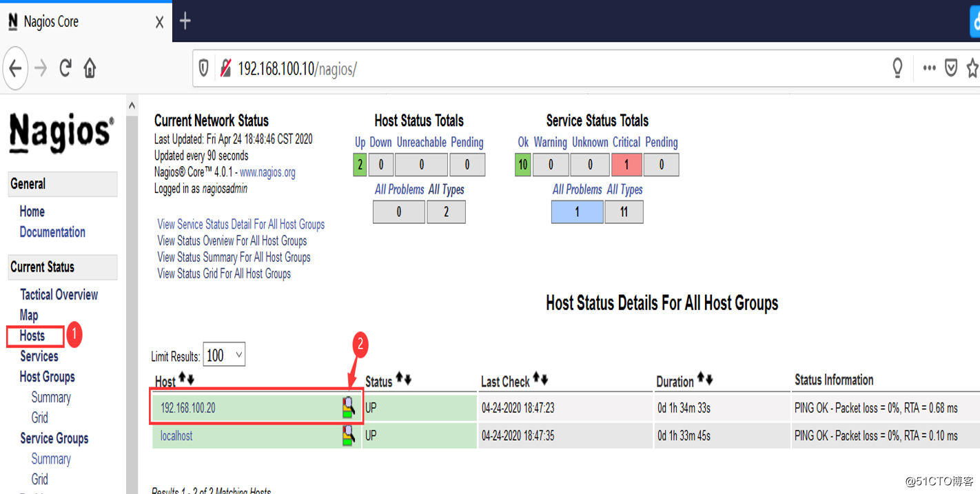Click the green host Up count 2 box
Image resolution: width=980 pixels, height=494 pixels.
tap(360, 165)
